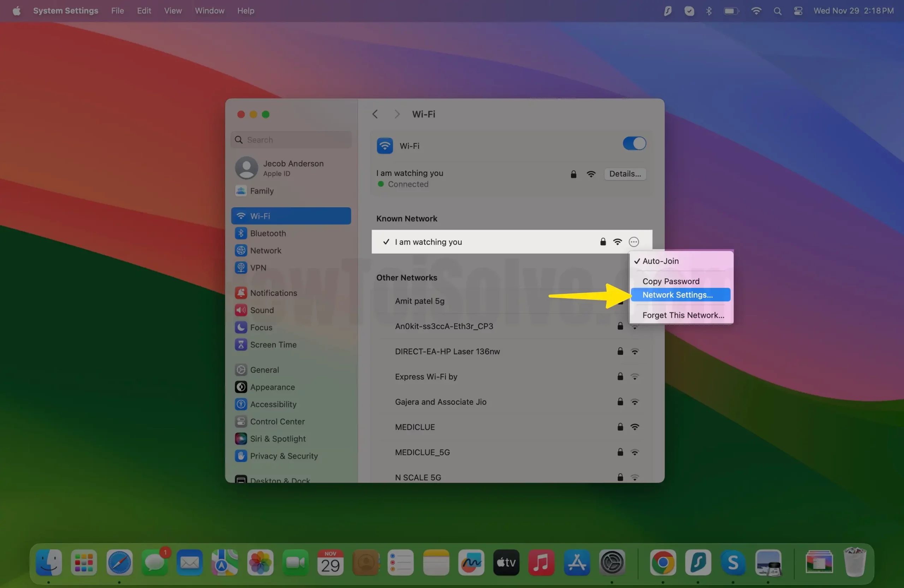Click the Details... button
This screenshot has width=904, height=588.
625,174
